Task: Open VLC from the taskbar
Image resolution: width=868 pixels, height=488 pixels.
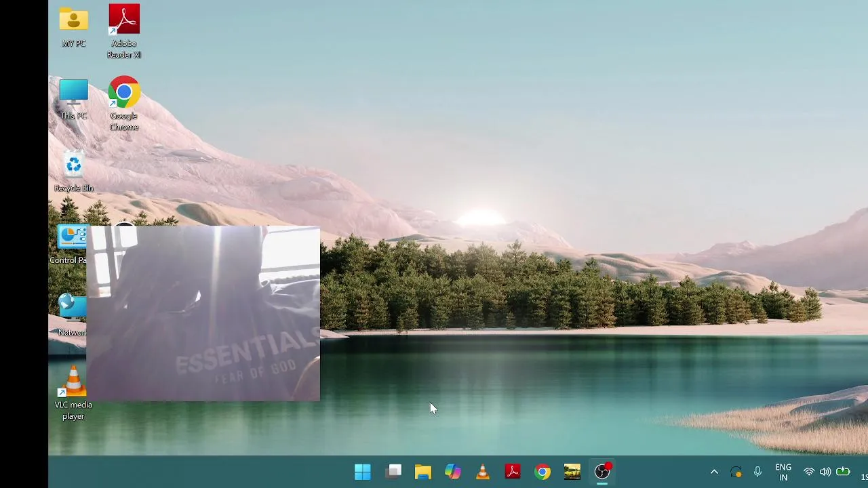Action: 483,472
